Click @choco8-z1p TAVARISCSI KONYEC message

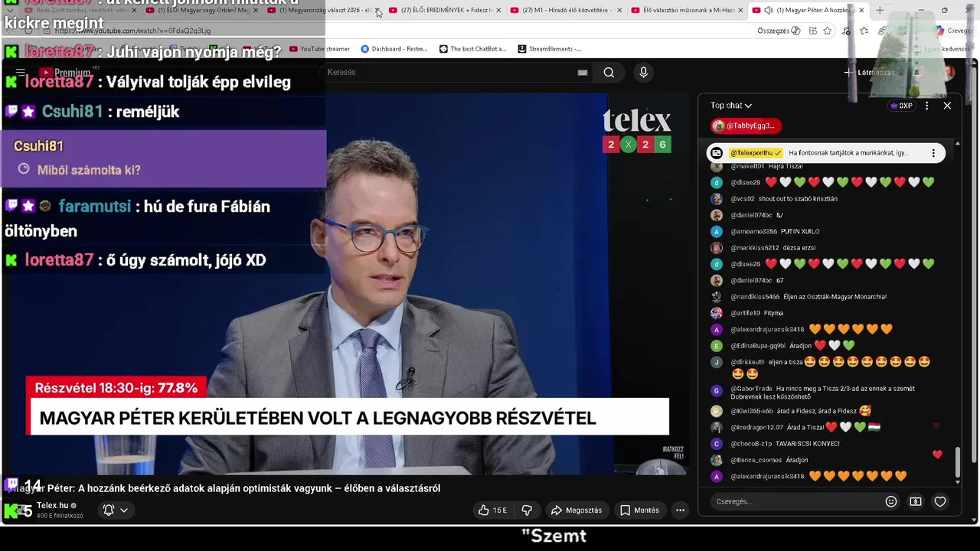point(775,444)
